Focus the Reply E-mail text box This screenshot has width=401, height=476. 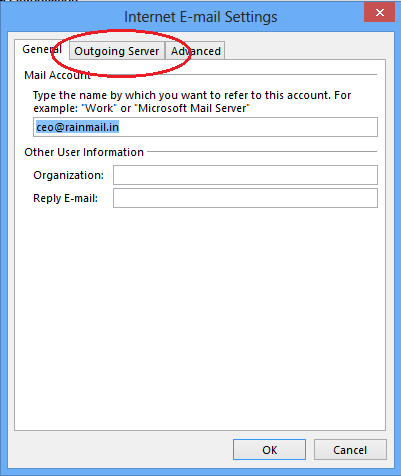(245, 198)
